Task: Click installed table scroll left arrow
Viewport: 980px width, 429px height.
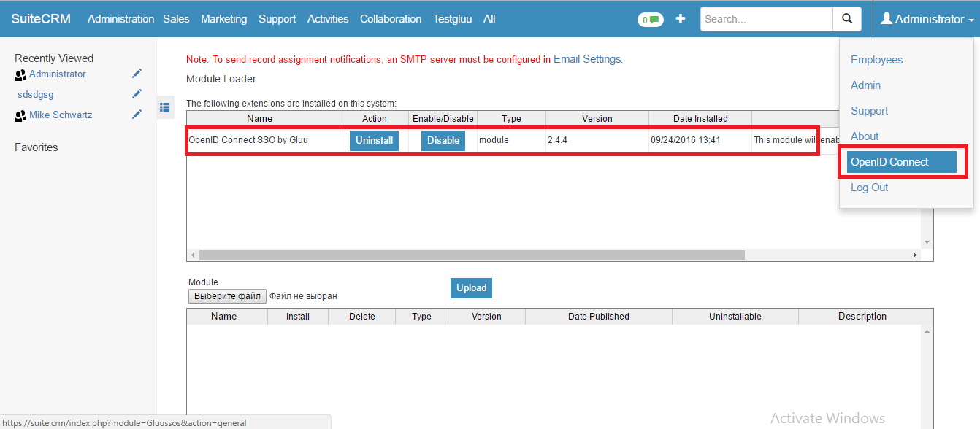Action: [193, 255]
